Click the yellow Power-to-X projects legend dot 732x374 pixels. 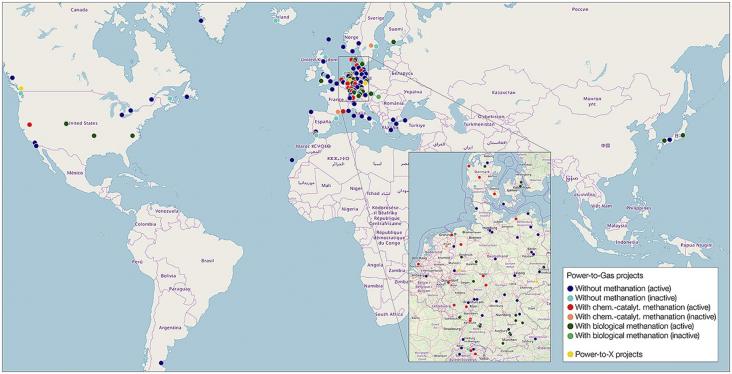click(x=570, y=355)
